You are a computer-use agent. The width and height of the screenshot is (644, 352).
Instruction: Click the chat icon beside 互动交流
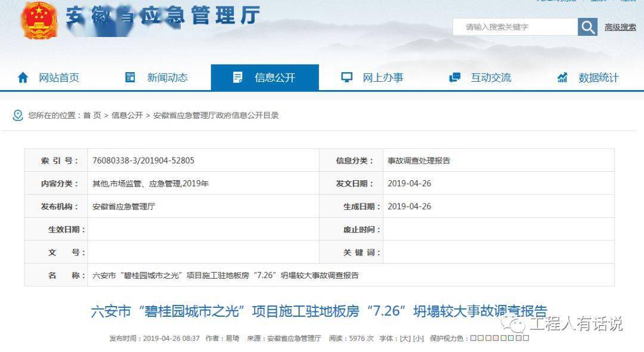tap(454, 78)
